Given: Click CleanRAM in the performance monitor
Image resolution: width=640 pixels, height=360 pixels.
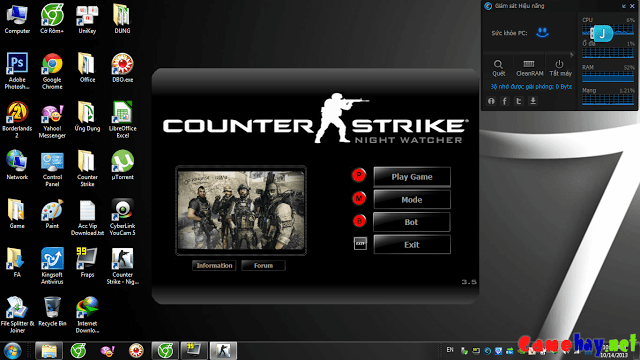Looking at the screenshot, I should 529,68.
